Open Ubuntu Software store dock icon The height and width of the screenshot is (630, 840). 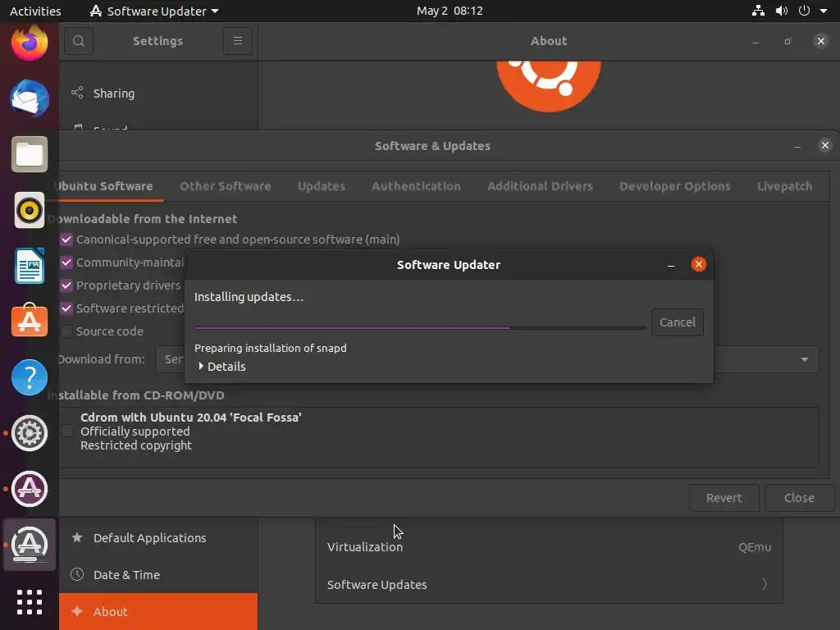coord(30,321)
